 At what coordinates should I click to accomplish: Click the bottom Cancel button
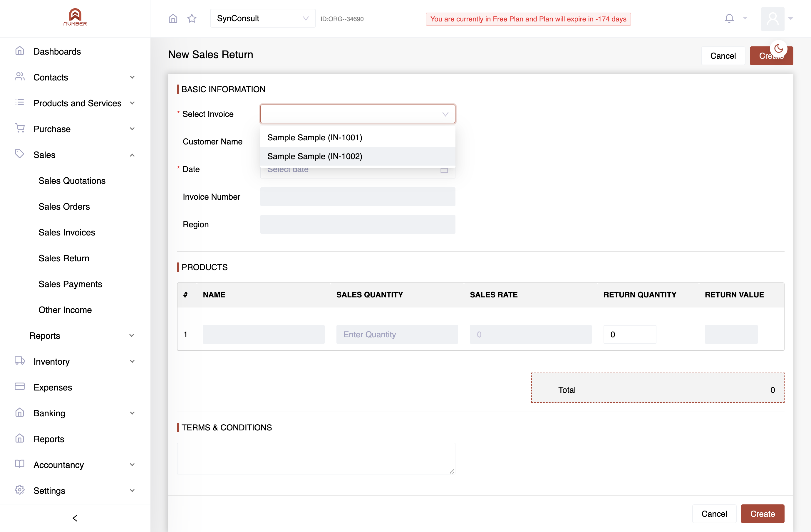tap(714, 514)
